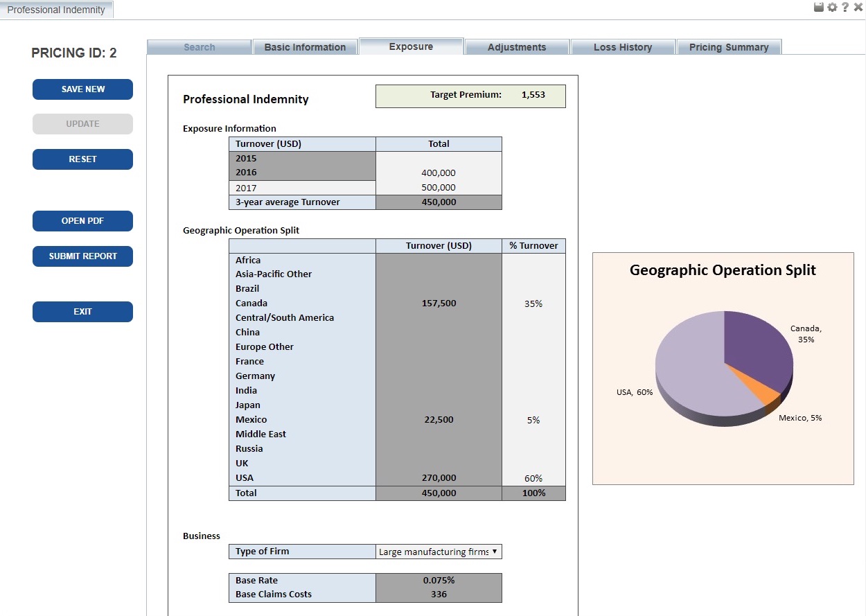Click the 2017 turnover input cell

439,187
